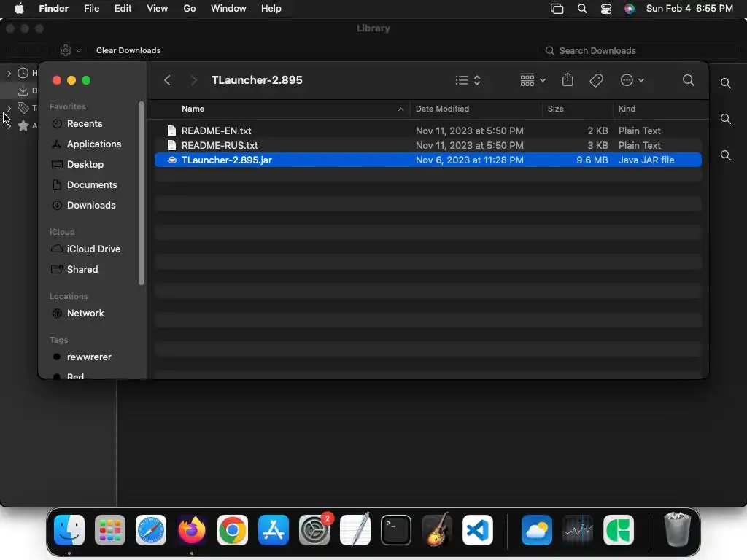Open Google Chrome from the Dock

pos(233,530)
